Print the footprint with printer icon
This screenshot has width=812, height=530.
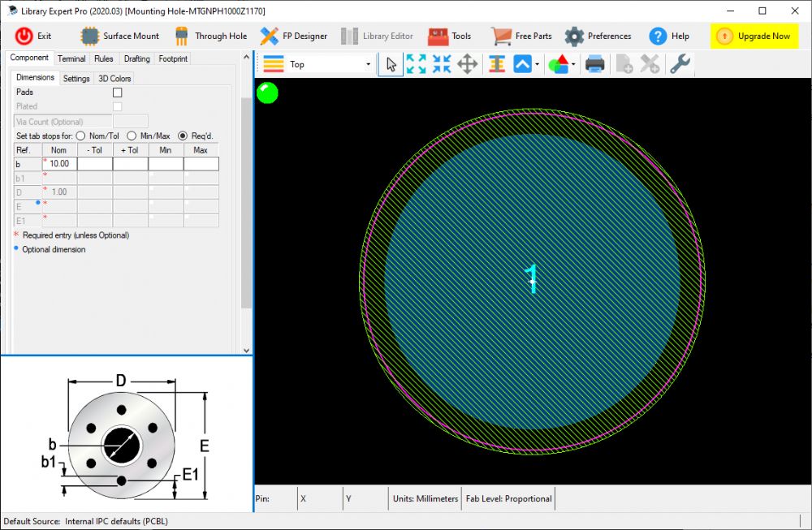click(x=594, y=64)
